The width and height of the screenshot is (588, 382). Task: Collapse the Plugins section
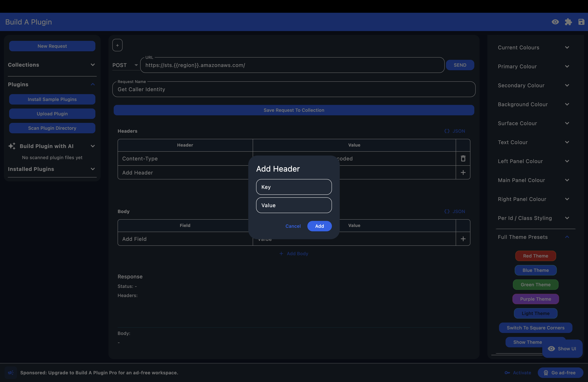[52, 84]
